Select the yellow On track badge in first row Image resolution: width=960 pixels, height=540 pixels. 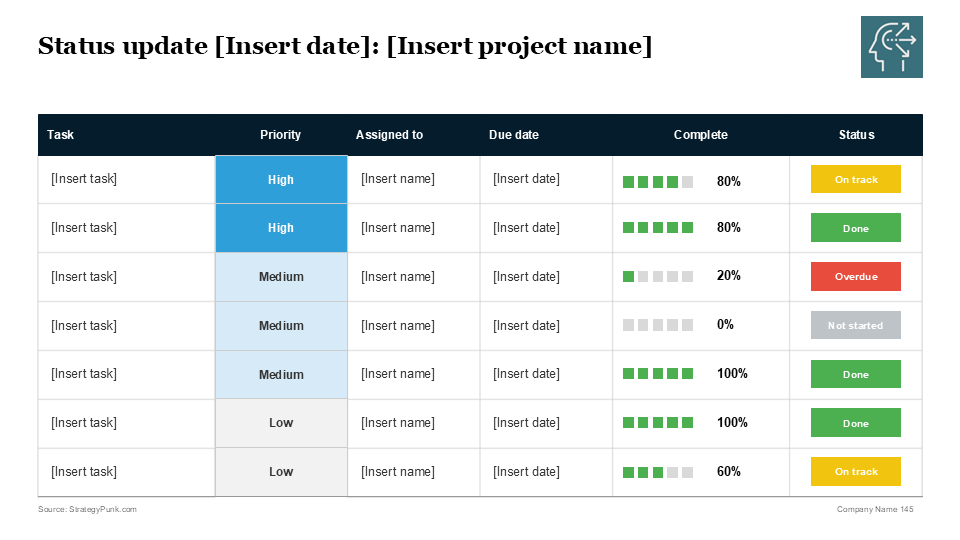click(855, 179)
